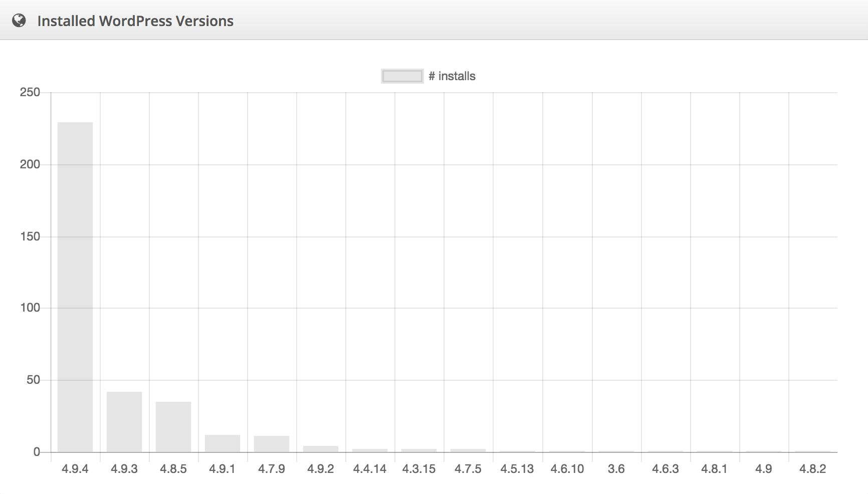Screen dimensions: 868x494
Task: Click the bar for version 4.9.3
Action: (123, 421)
